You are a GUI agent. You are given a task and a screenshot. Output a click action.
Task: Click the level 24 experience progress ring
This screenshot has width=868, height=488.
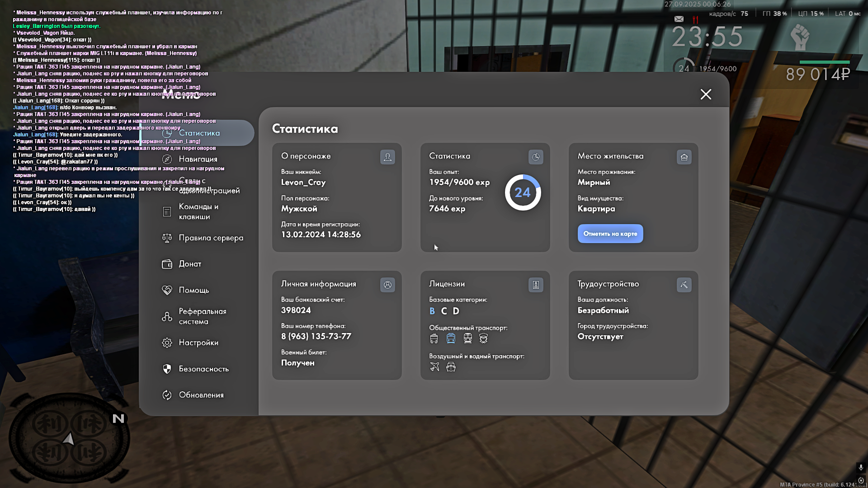coord(523,192)
